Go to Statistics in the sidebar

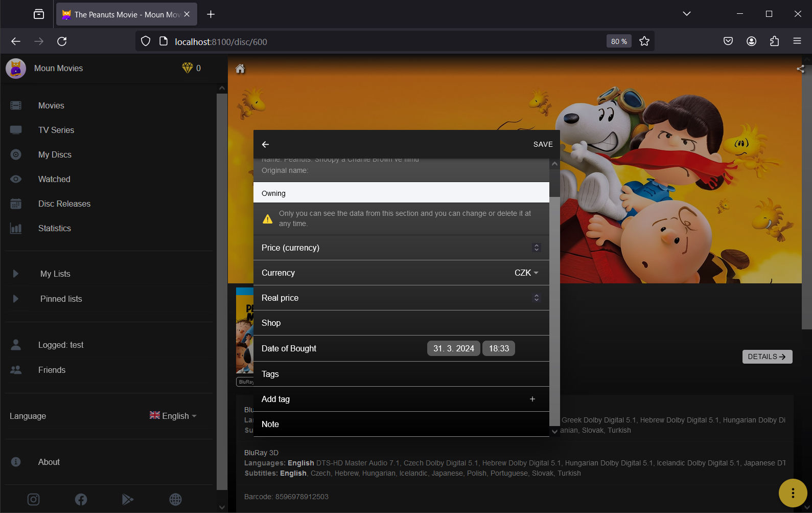[x=54, y=228]
